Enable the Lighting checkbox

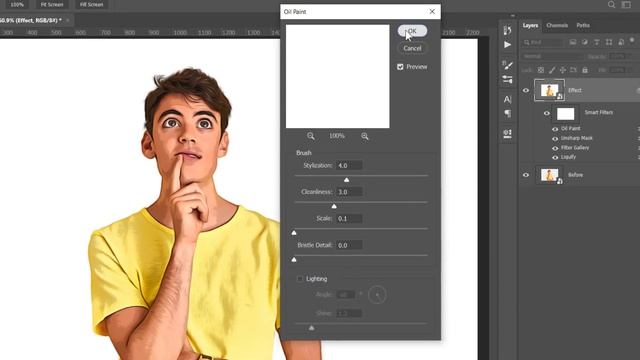pyautogui.click(x=300, y=279)
